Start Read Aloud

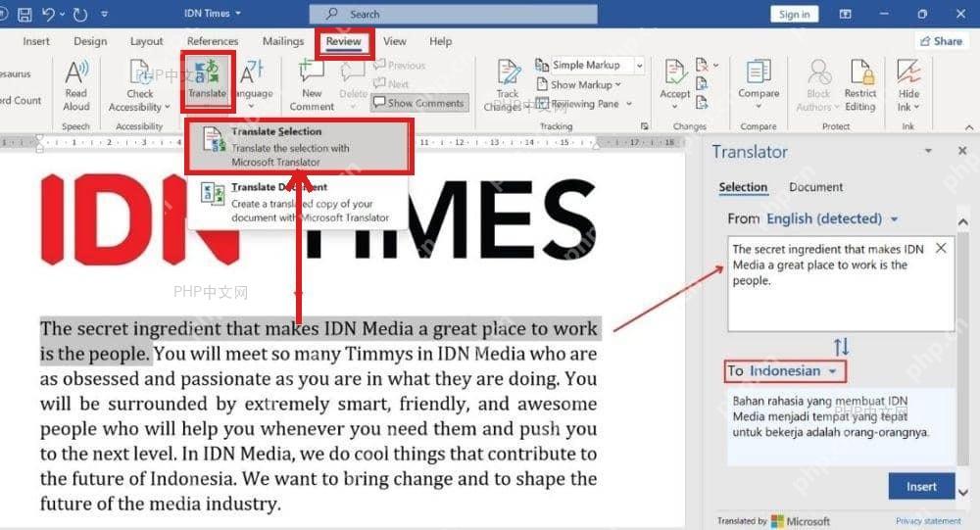click(76, 86)
